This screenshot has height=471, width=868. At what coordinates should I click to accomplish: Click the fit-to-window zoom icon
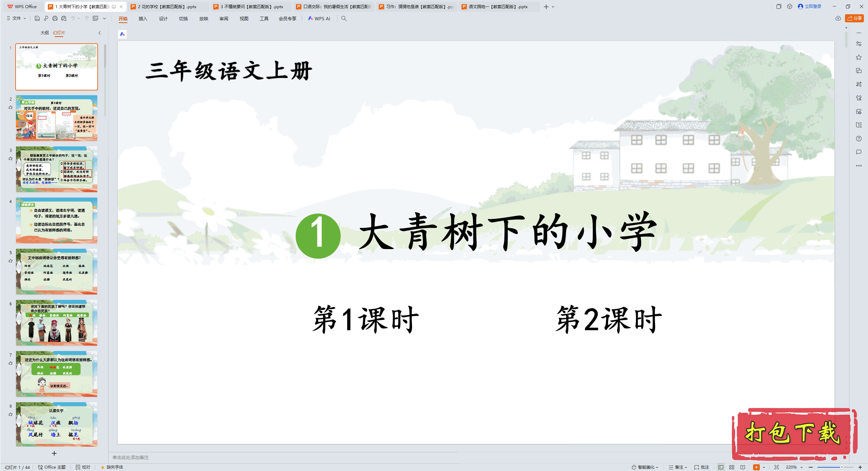[776, 467]
